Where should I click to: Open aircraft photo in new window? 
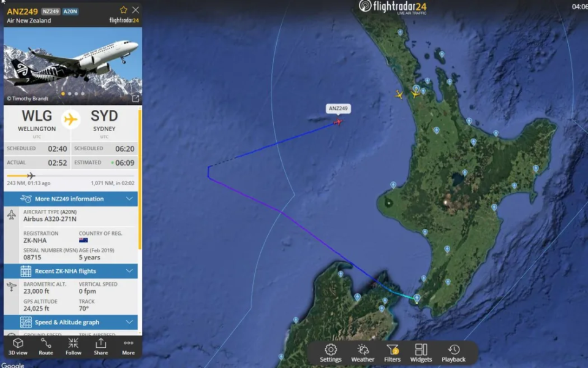(135, 98)
